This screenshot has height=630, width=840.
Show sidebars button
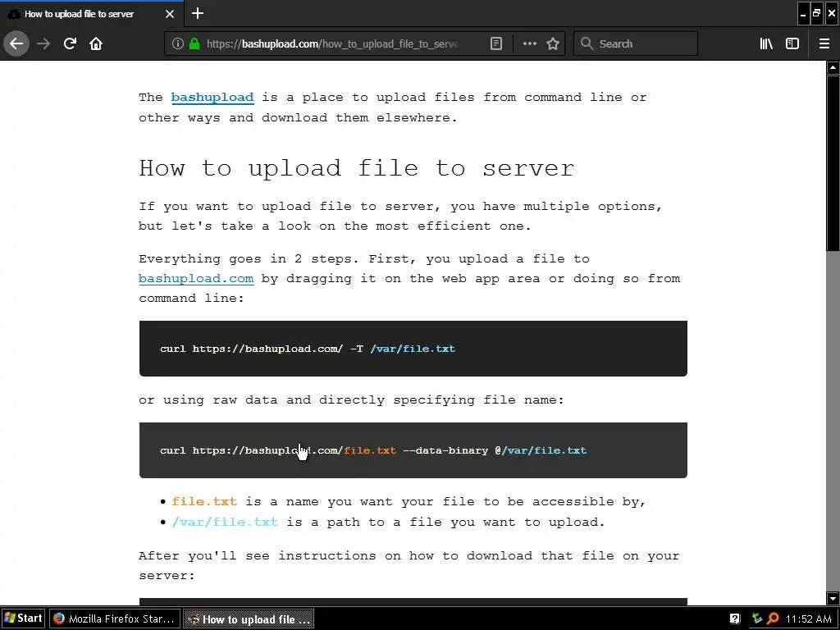click(x=792, y=43)
